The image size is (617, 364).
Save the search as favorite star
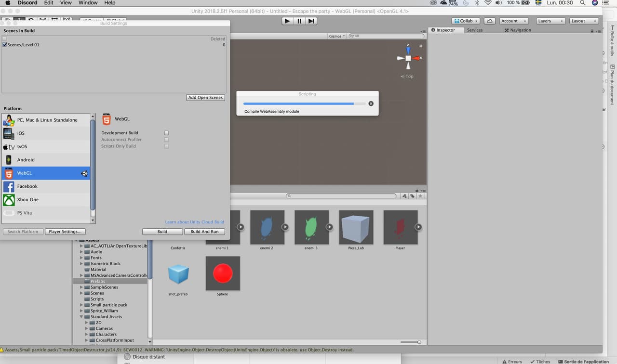(421, 196)
